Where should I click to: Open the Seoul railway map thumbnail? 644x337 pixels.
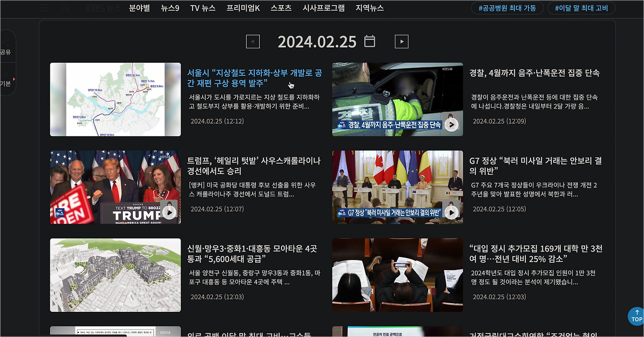(x=115, y=100)
